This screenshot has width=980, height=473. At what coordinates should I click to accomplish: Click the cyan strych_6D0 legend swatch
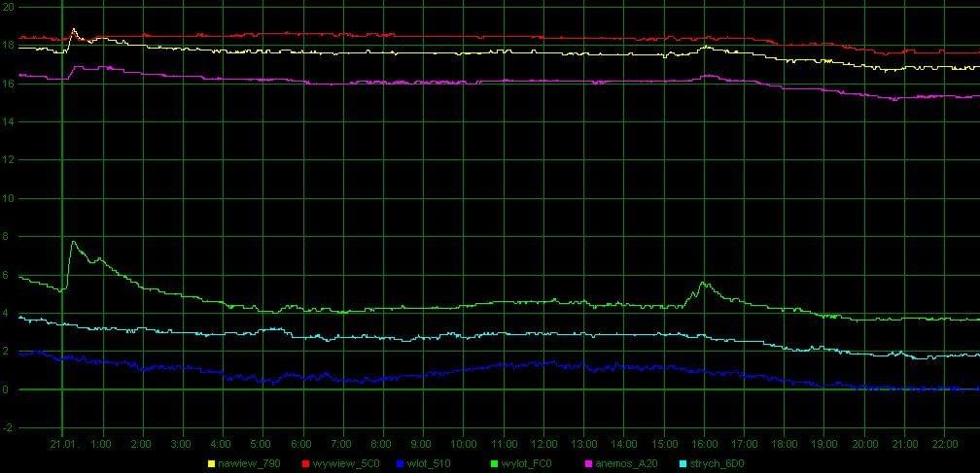tap(682, 464)
